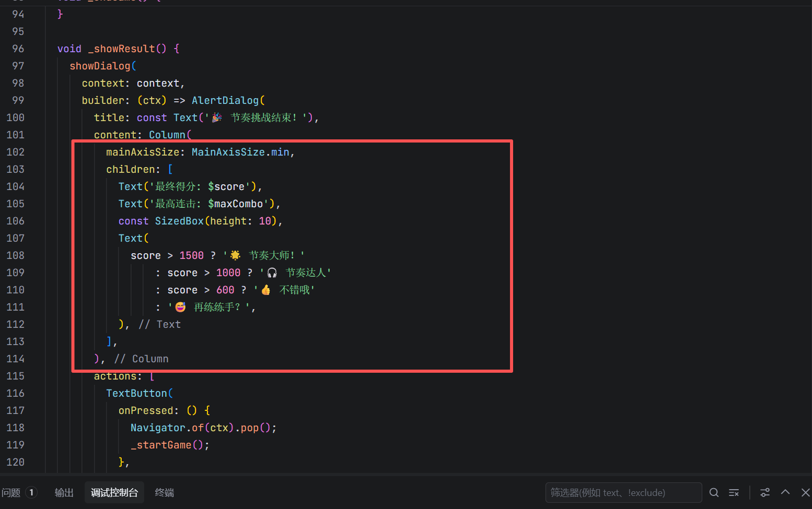Click the 节奏大师 string
The height and width of the screenshot is (509, 812).
click(x=272, y=255)
